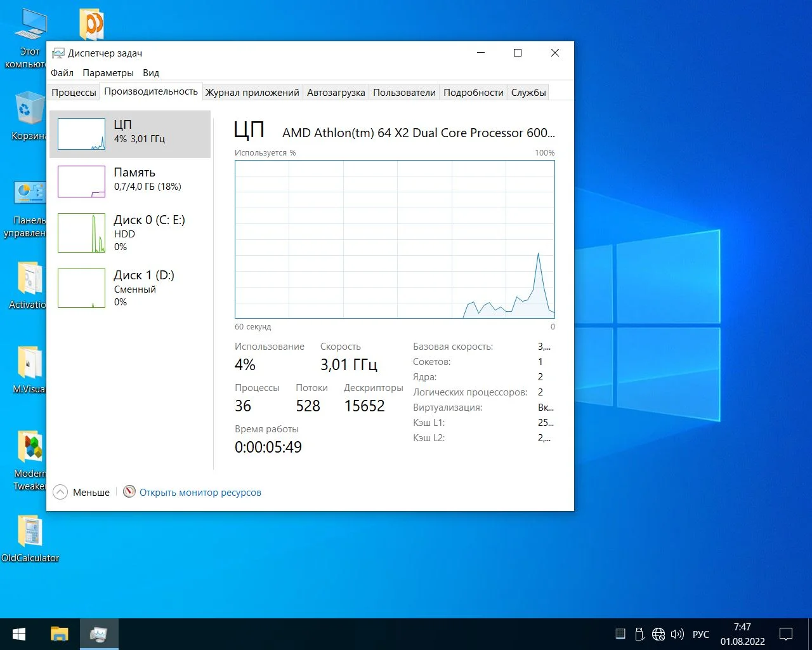Click the uptime value 0:00:05:49
This screenshot has width=812, height=650.
click(x=268, y=447)
